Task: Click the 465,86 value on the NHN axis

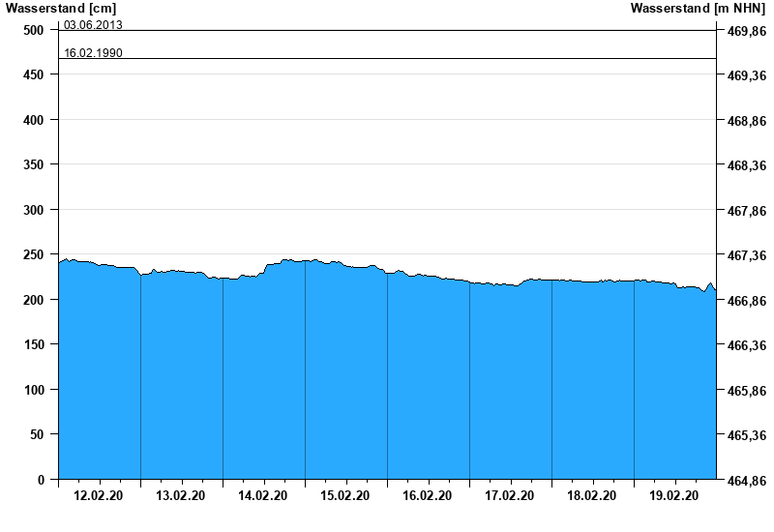Action: (x=747, y=391)
